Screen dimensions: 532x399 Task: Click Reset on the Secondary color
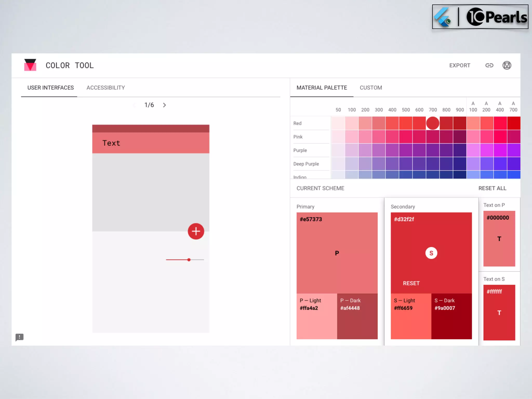click(411, 283)
